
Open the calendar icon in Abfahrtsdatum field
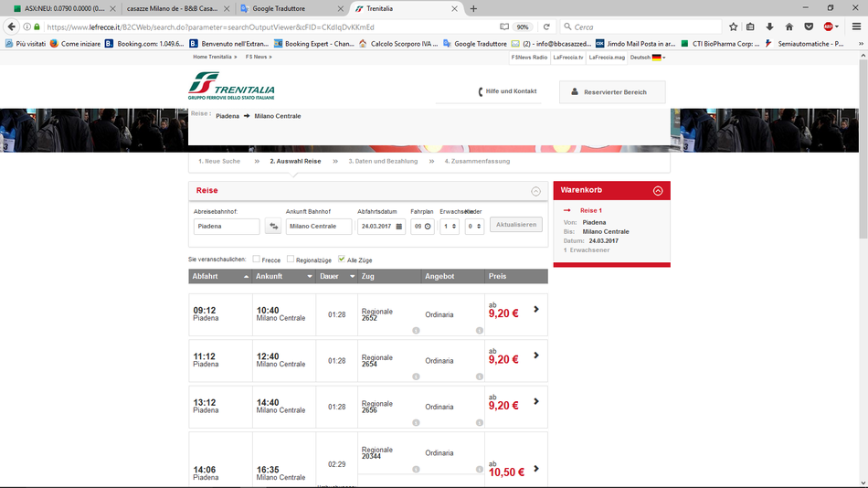(399, 227)
